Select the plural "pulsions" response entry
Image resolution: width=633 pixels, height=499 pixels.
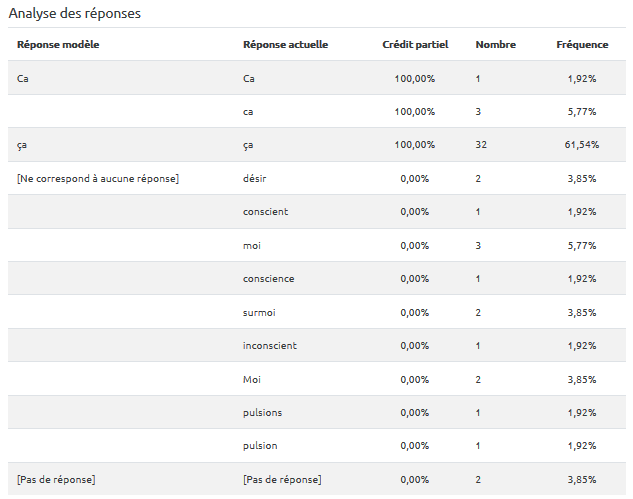tap(262, 413)
